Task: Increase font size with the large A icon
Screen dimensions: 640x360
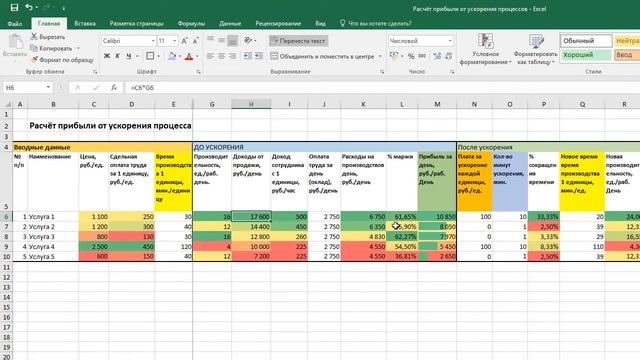Action: click(184, 41)
